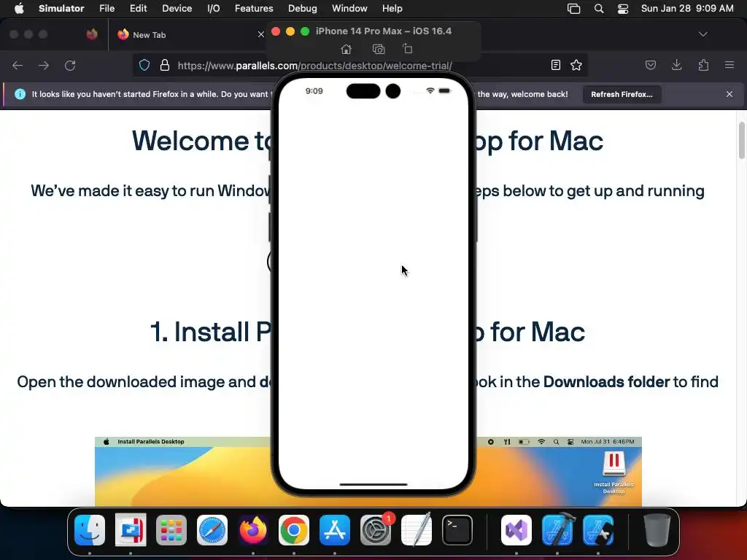The width and height of the screenshot is (747, 560).
Task: Close the New Tab tab
Action: (260, 34)
